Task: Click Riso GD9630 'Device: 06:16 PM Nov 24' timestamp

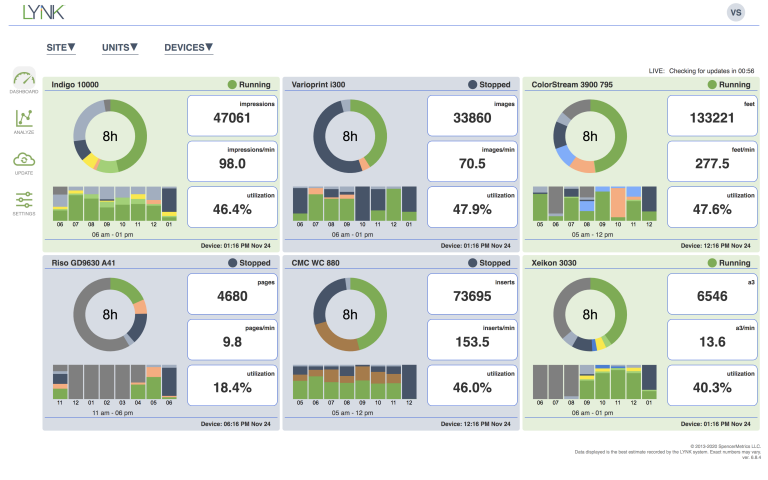Action: point(236,424)
